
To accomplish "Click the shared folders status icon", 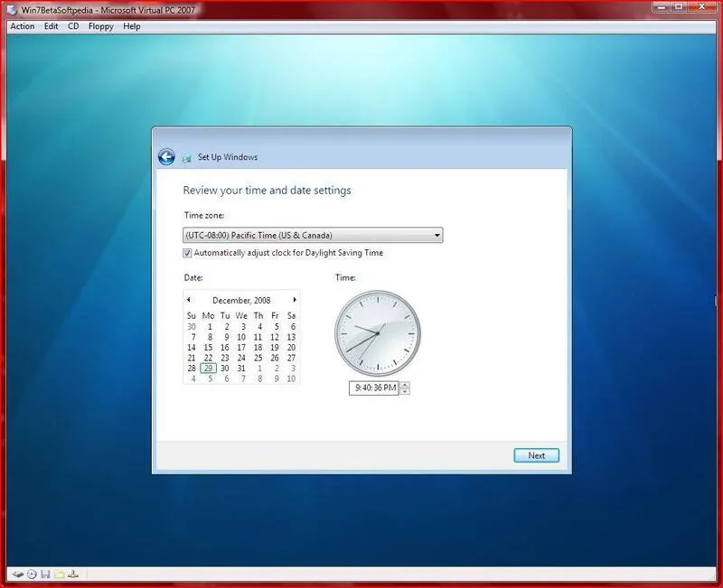I will 59,574.
